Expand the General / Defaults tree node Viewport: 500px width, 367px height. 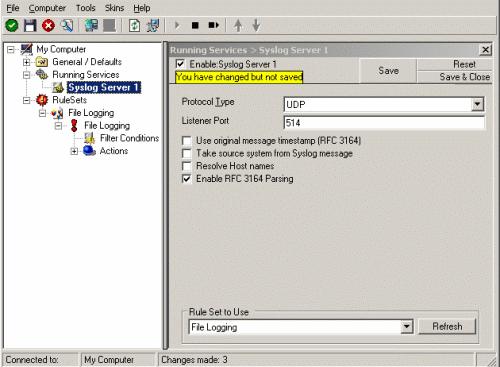(x=26, y=62)
